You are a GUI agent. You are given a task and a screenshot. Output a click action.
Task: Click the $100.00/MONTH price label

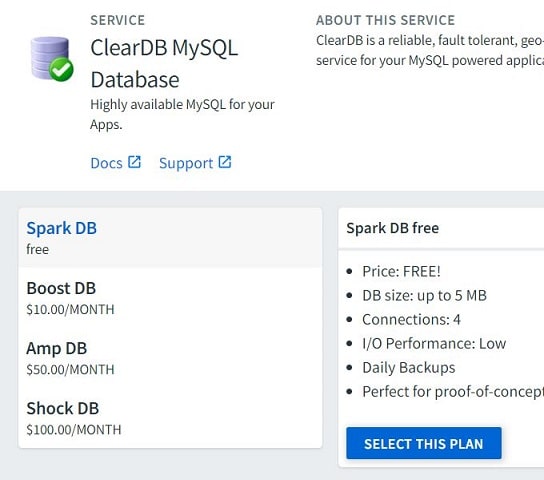click(x=74, y=430)
